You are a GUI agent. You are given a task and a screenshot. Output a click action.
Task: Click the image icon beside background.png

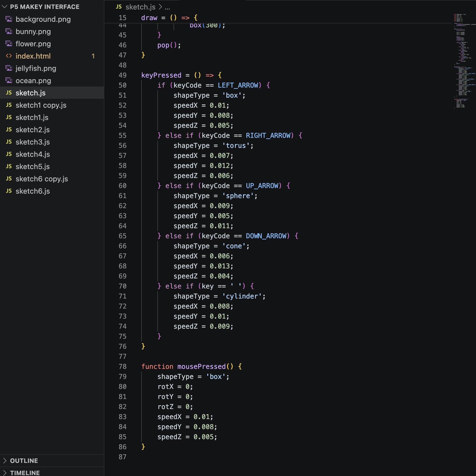9,19
